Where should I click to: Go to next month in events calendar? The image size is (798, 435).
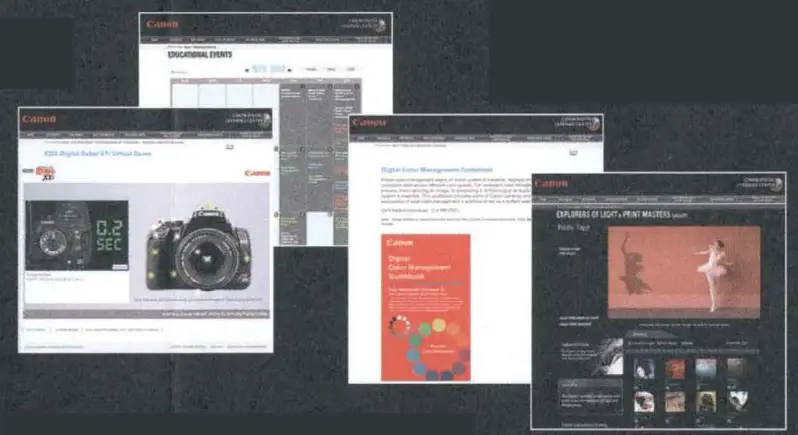[290, 70]
